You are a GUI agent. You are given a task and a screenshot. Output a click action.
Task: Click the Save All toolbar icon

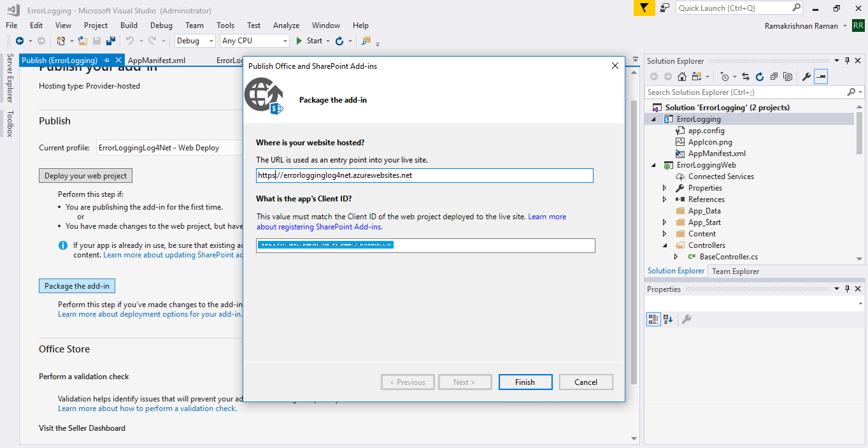(111, 41)
